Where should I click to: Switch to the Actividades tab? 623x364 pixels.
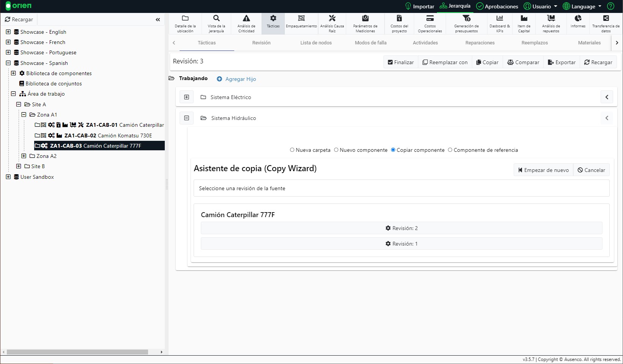tap(425, 43)
